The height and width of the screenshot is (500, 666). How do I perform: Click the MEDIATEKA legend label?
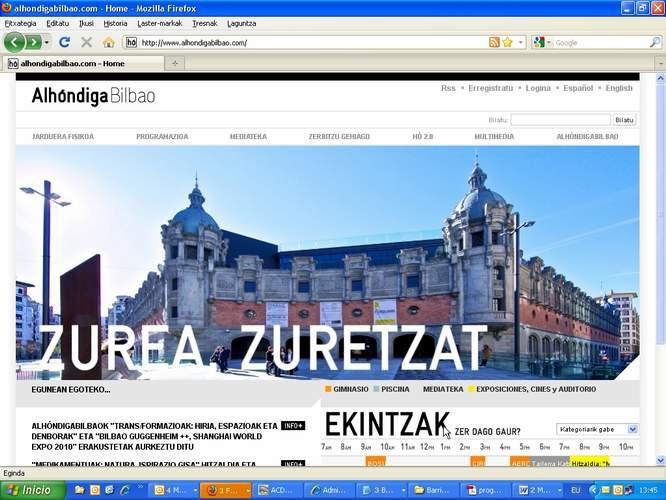[443, 389]
